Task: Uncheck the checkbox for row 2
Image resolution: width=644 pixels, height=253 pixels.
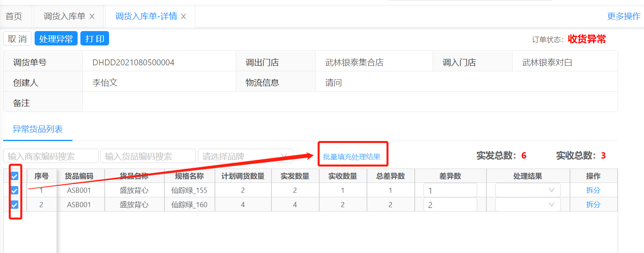Action: [x=15, y=205]
